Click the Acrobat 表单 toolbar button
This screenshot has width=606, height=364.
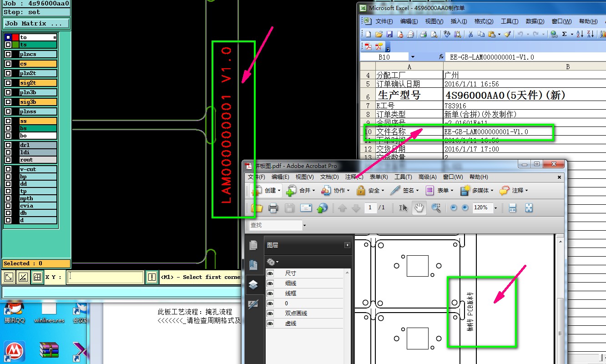point(440,191)
